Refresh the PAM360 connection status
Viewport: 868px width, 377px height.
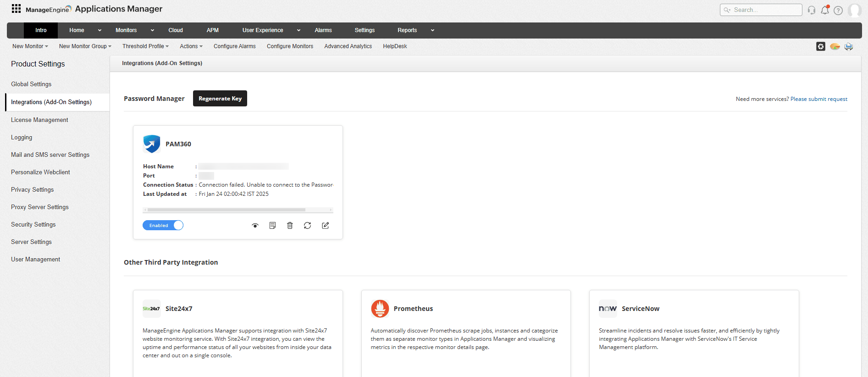307,226
